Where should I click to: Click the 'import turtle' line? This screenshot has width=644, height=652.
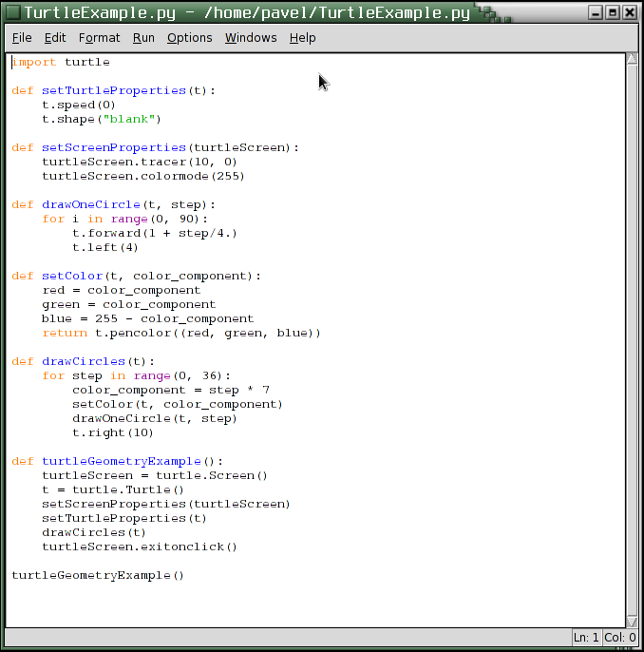[x=61, y=62]
